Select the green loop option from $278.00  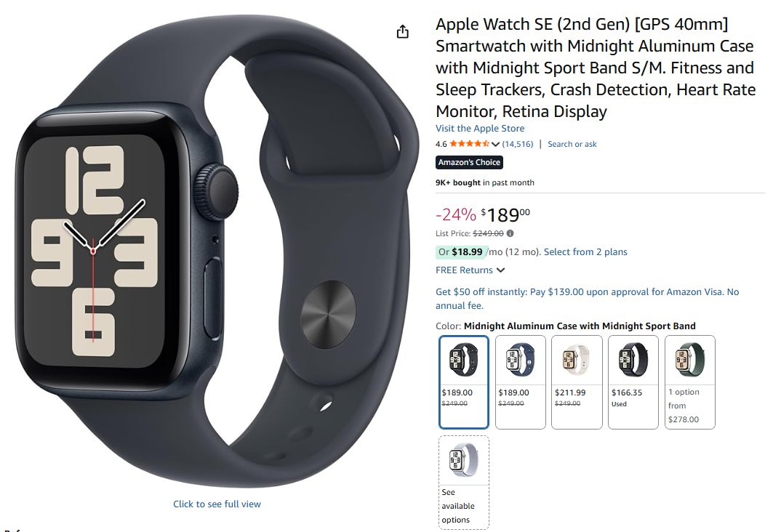click(690, 382)
